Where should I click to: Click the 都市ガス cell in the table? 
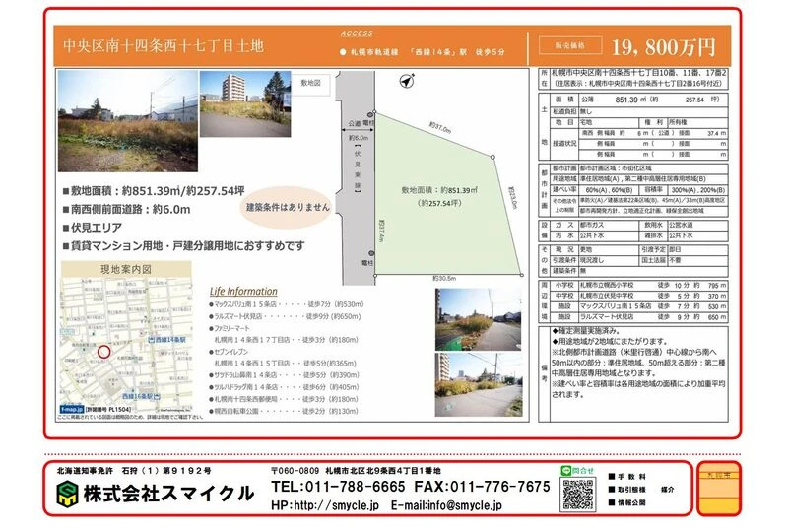click(608, 225)
